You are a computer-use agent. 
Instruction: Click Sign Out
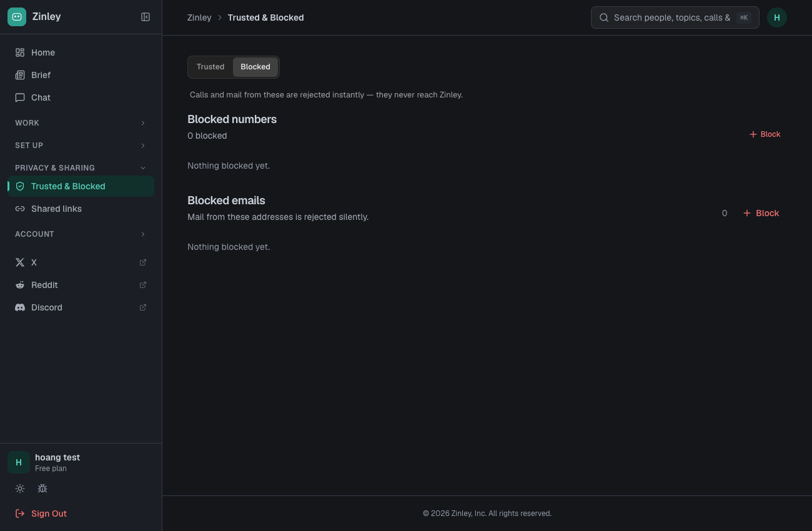[49, 514]
